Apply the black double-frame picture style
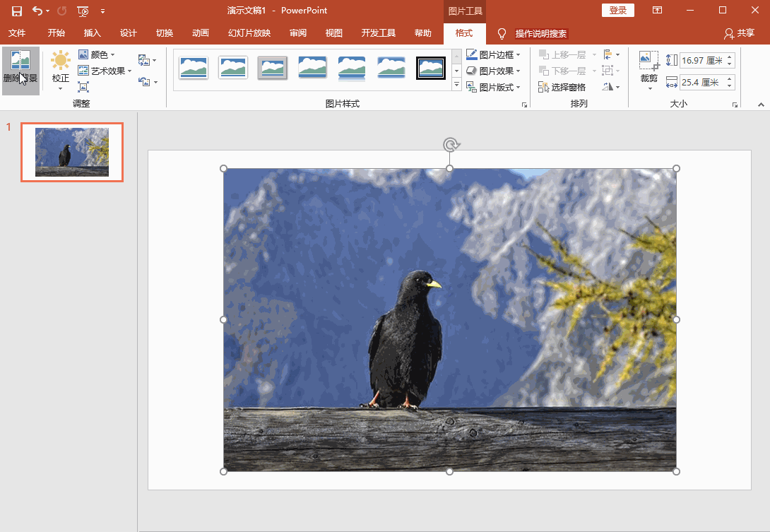 [x=430, y=68]
